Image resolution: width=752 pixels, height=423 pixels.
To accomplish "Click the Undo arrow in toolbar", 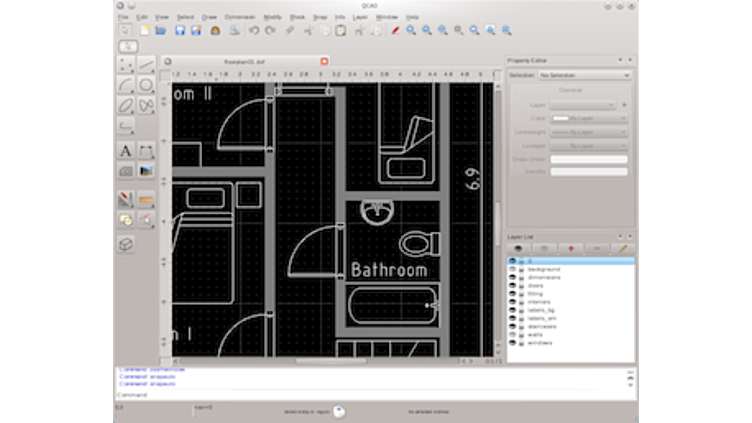I will (x=254, y=31).
